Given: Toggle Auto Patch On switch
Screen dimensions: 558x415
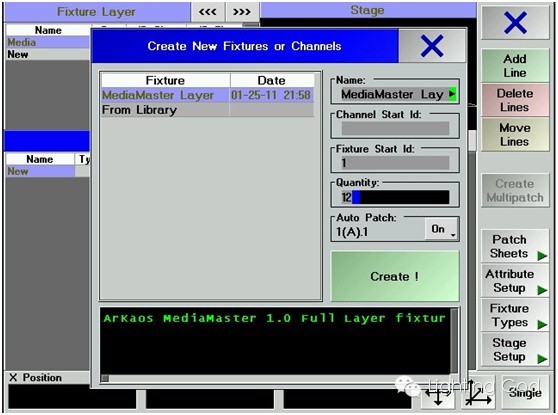Looking at the screenshot, I should point(441,229).
